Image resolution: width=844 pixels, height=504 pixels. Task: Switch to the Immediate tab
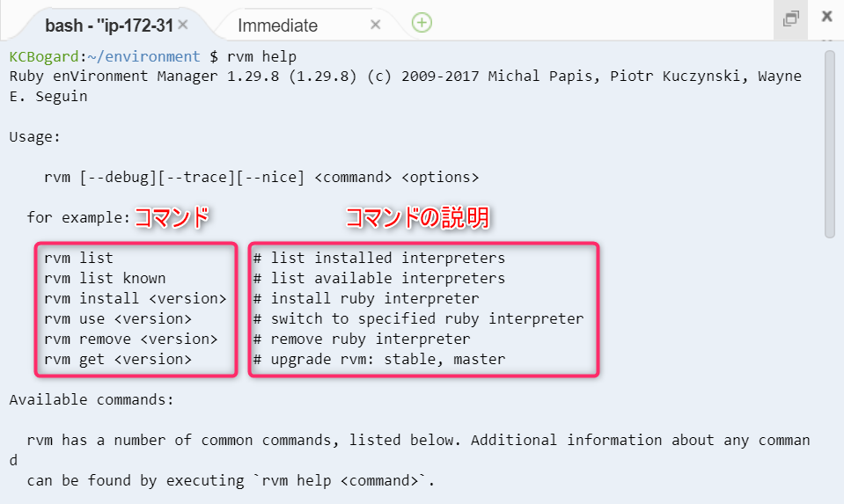pyautogui.click(x=278, y=26)
